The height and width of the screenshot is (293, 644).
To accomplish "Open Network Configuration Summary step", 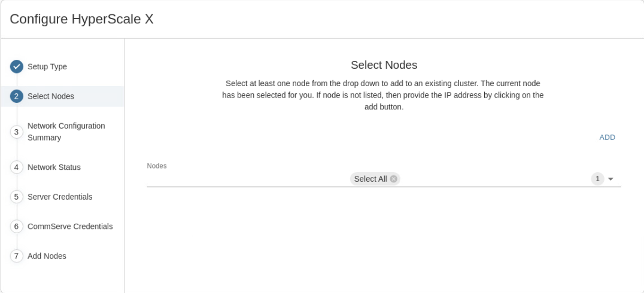I will coord(66,132).
